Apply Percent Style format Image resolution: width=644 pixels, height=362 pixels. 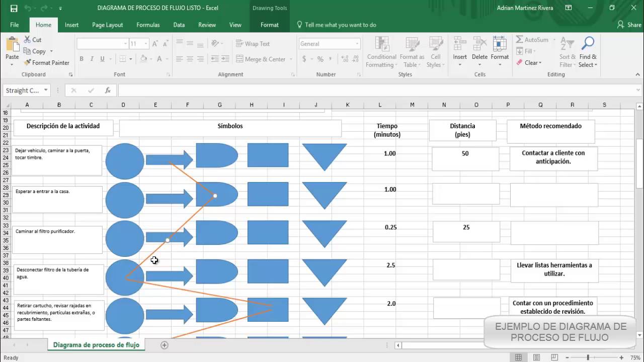(320, 59)
